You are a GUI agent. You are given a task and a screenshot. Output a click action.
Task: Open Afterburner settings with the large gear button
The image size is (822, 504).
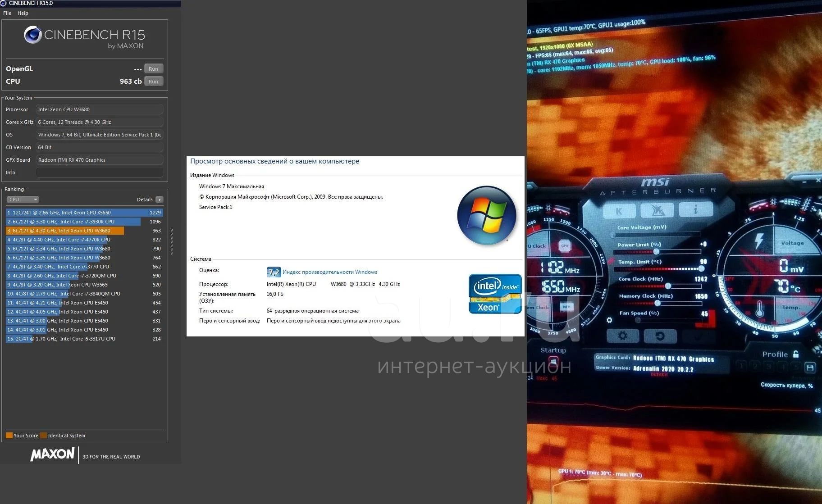tap(622, 336)
